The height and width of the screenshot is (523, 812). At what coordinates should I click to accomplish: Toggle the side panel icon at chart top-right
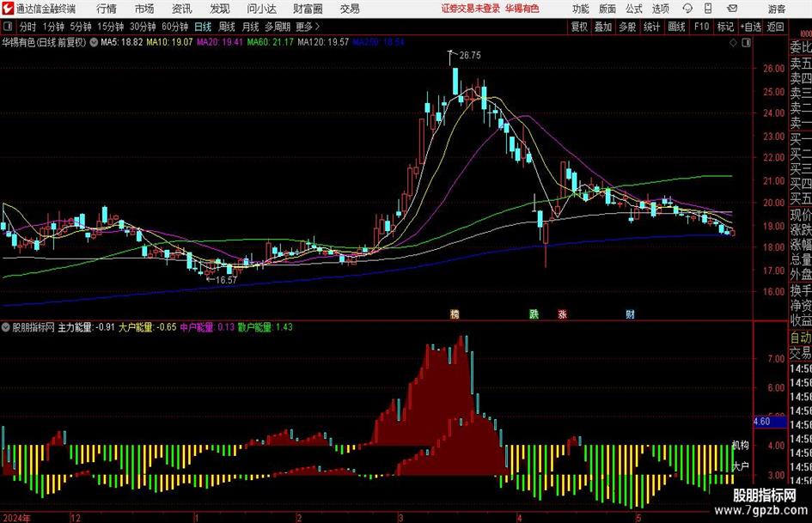[x=746, y=43]
